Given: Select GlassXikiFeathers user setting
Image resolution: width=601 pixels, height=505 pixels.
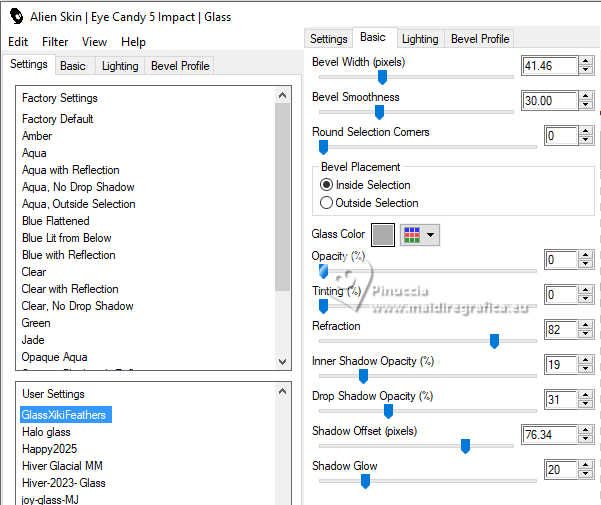Looking at the screenshot, I should pos(66,415).
